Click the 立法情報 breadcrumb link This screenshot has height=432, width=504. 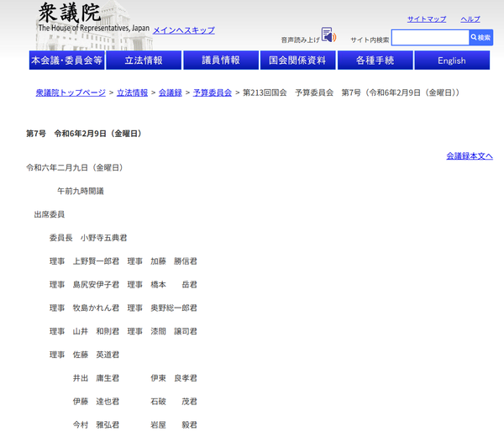(x=133, y=92)
